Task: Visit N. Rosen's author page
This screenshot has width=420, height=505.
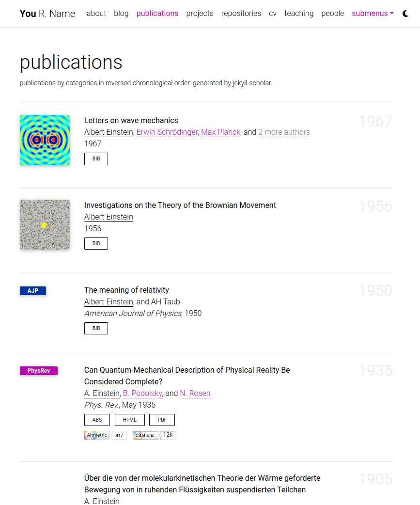Action: [x=195, y=393]
